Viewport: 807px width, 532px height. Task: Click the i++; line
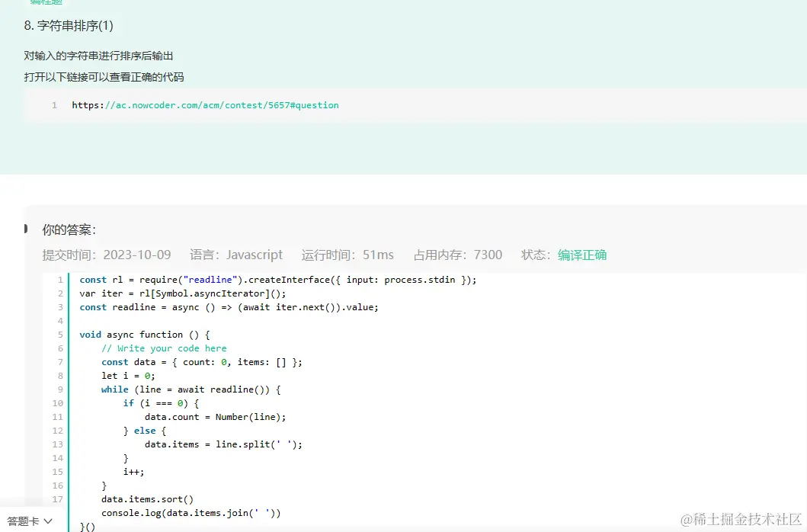134,472
